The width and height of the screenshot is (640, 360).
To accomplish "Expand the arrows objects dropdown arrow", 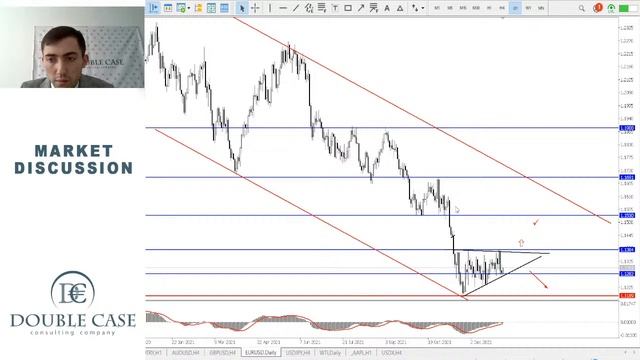I will [422, 8].
